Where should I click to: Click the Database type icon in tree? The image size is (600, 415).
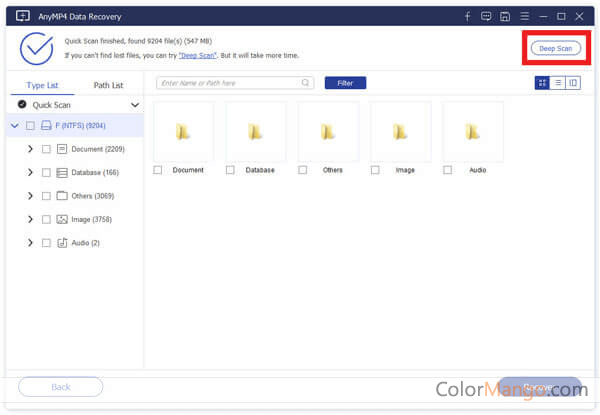[62, 173]
